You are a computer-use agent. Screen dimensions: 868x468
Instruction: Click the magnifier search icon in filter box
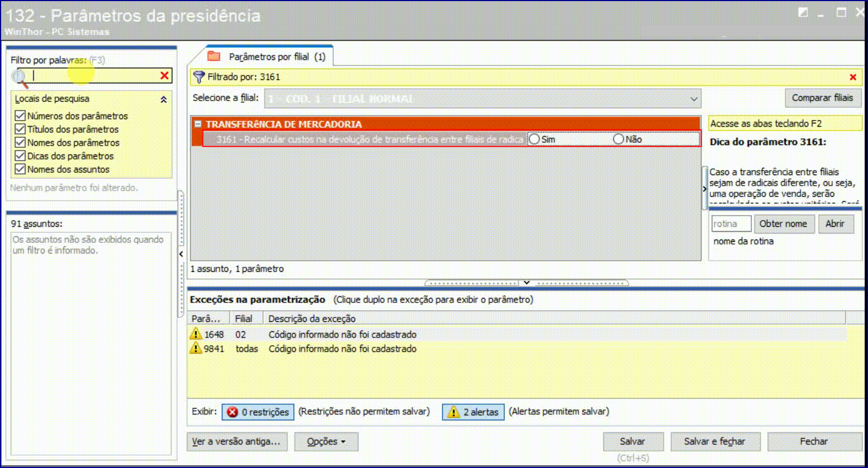coord(20,77)
